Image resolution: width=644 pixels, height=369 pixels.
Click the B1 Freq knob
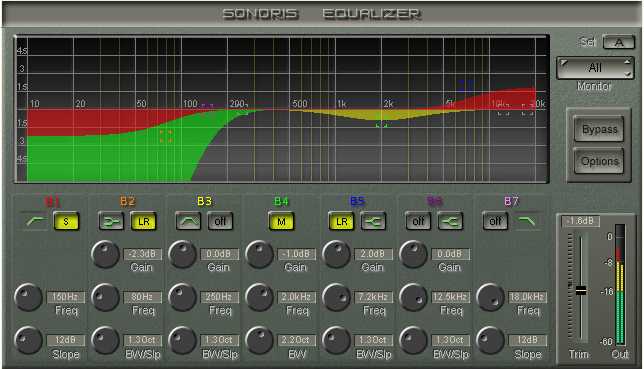[28, 297]
